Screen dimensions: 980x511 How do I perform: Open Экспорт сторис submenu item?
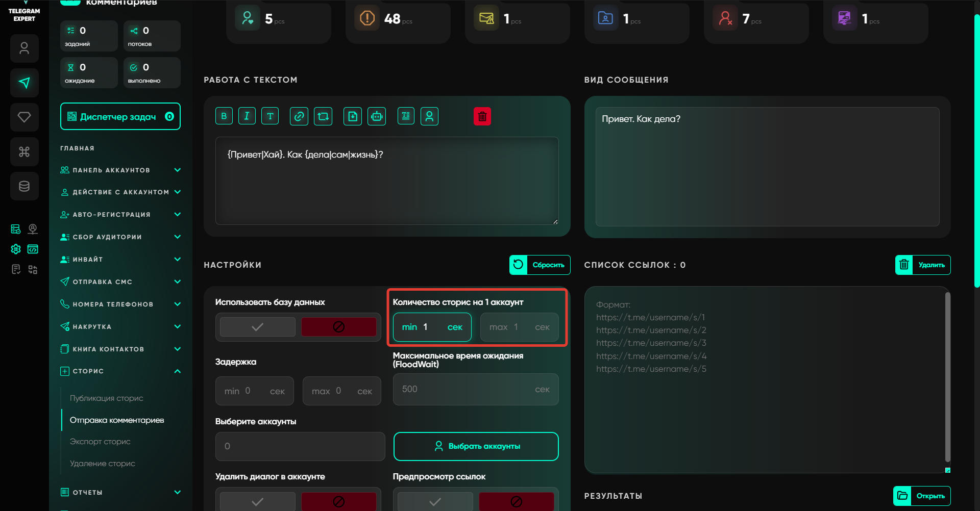click(x=100, y=442)
